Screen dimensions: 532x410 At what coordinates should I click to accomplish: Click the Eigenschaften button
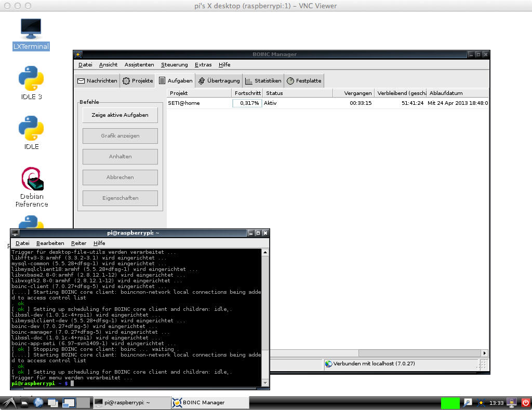(120, 198)
